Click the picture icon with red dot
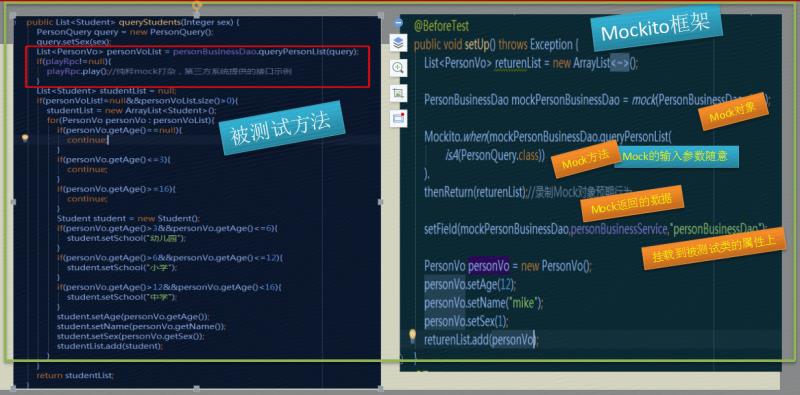The height and width of the screenshot is (395, 800). pyautogui.click(x=398, y=117)
